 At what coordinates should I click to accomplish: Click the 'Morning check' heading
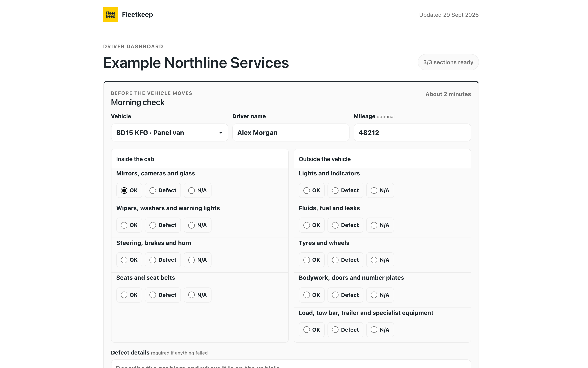[x=138, y=102]
